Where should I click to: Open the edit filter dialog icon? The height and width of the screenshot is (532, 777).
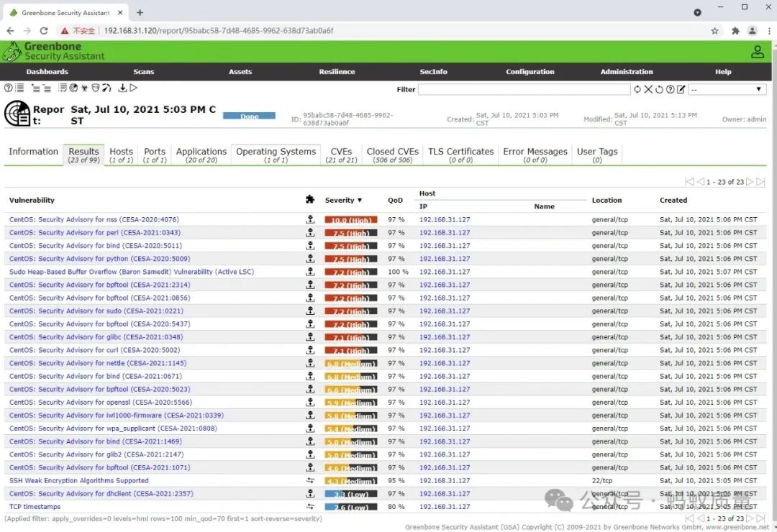click(681, 89)
